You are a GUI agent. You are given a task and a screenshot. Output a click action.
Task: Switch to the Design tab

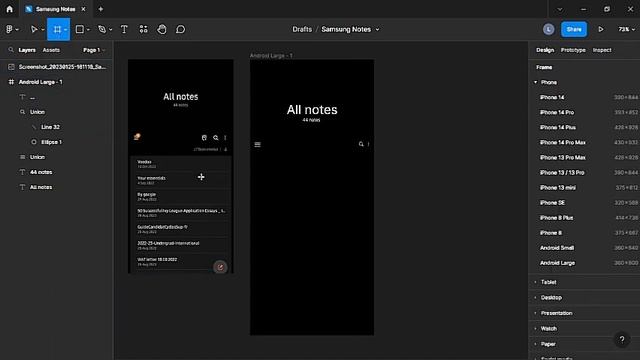pos(545,50)
